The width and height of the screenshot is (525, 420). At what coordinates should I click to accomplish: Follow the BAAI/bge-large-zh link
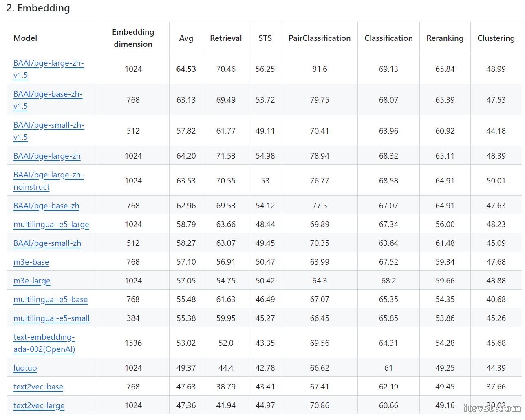(47, 156)
